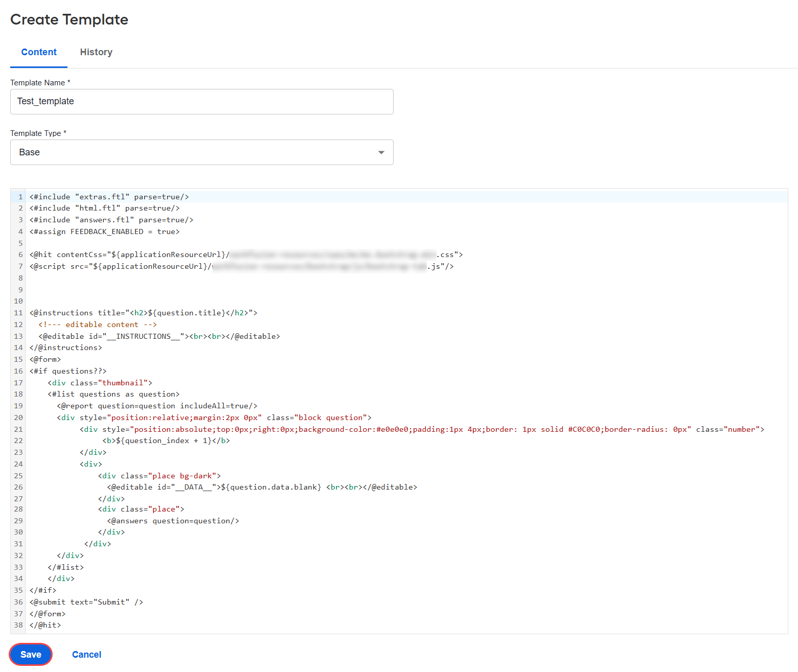798x672 pixels.
Task: Click gutter line number 5 in editor
Action: (x=20, y=244)
